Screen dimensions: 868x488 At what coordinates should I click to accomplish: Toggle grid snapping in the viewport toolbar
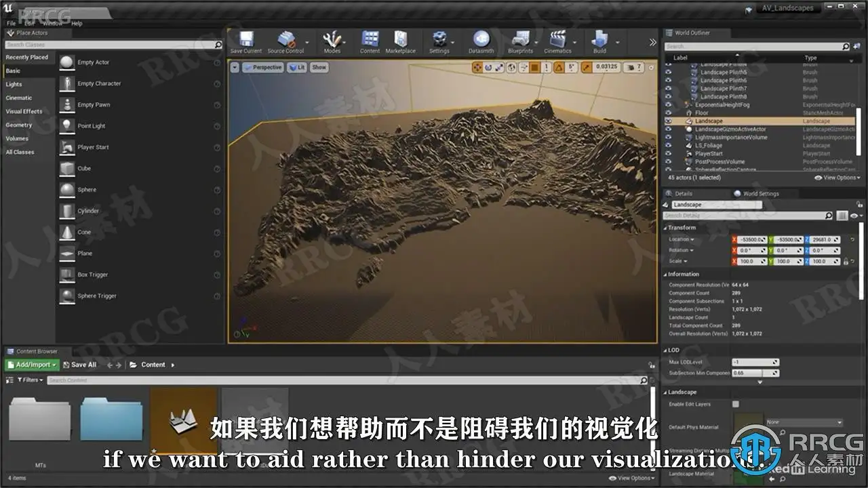534,67
